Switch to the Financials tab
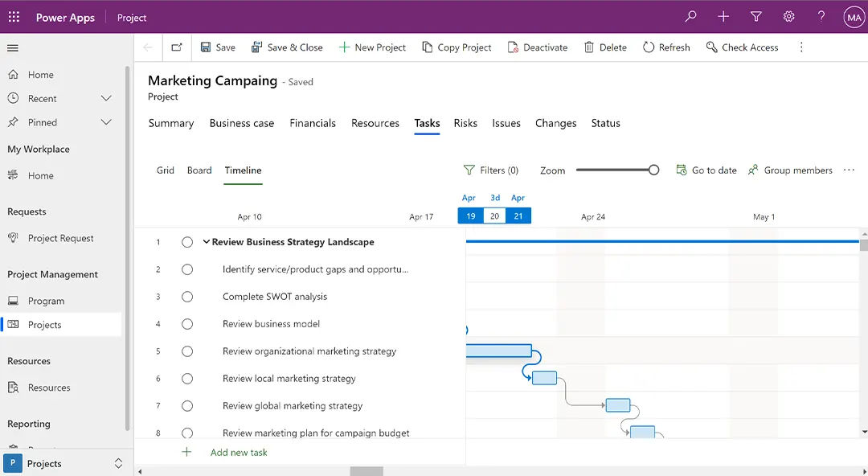 coord(313,123)
